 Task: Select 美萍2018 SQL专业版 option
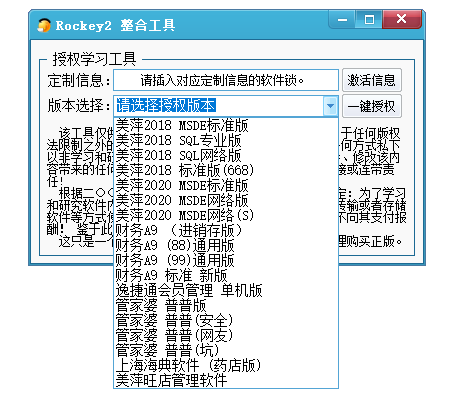click(226, 141)
